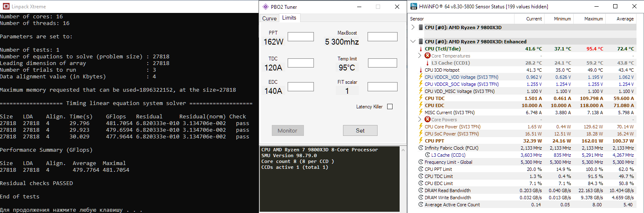Viewport: 644px width, 213px height.
Task: Apply limits with the Set button
Action: tap(360, 130)
